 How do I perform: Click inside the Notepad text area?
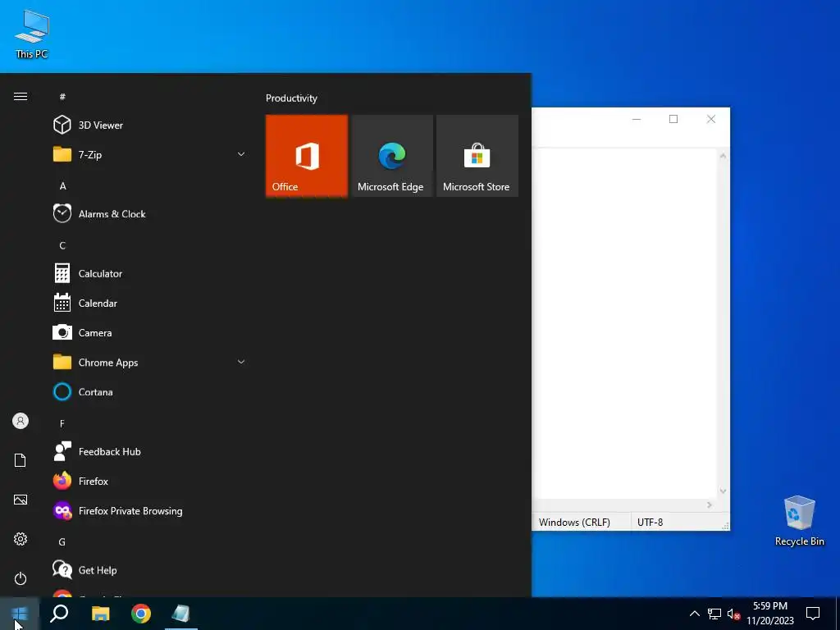[x=624, y=323]
